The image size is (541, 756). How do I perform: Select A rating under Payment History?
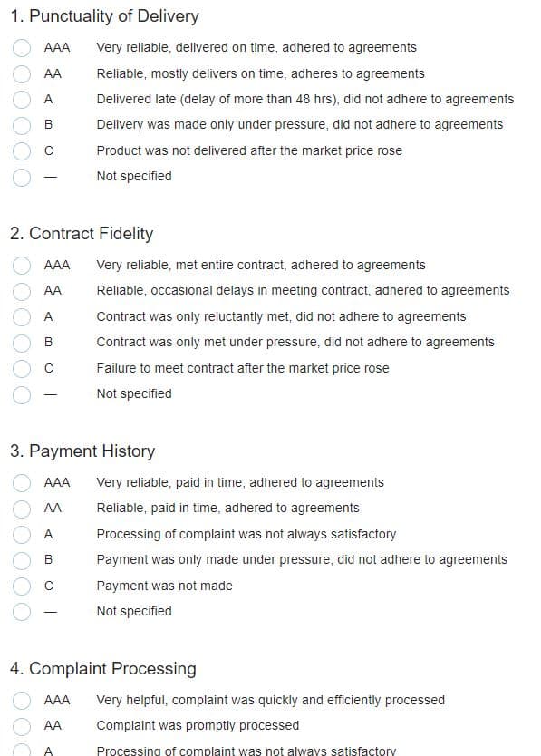[22, 534]
